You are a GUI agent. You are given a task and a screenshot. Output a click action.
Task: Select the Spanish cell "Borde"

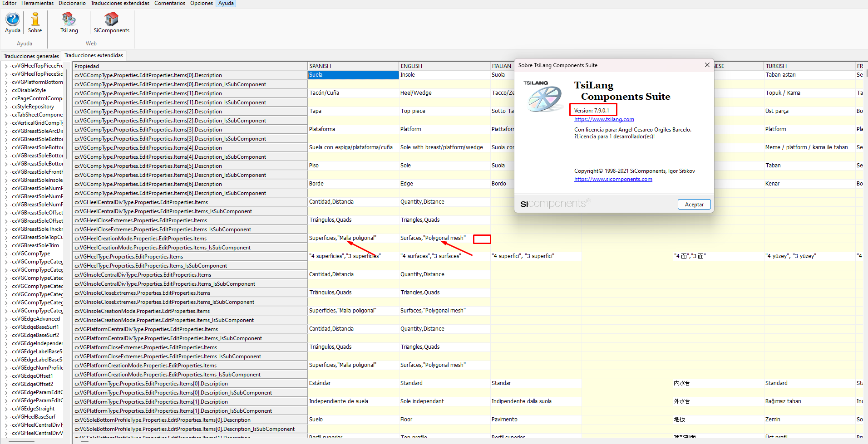[x=353, y=184]
